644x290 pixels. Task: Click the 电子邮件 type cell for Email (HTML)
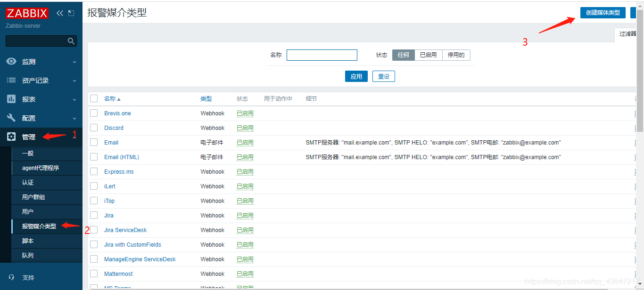212,157
